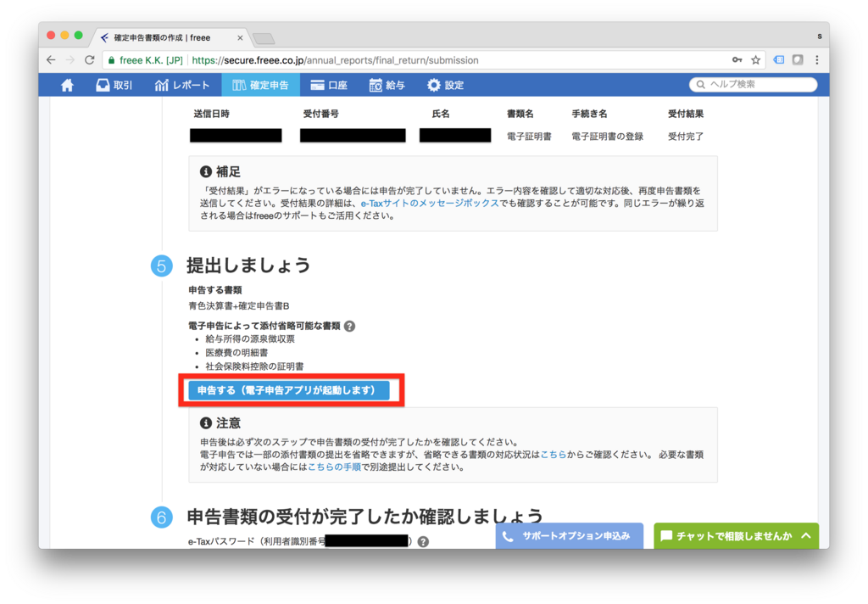Click サポートオプション申込み button

(569, 536)
